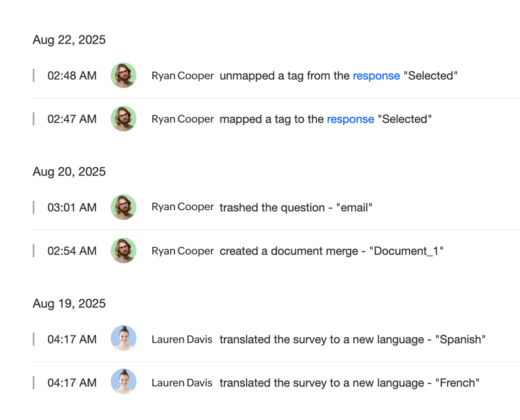The width and height of the screenshot is (520, 420).
Task: Open the response link in the unmapped tag entry
Action: [x=376, y=76]
